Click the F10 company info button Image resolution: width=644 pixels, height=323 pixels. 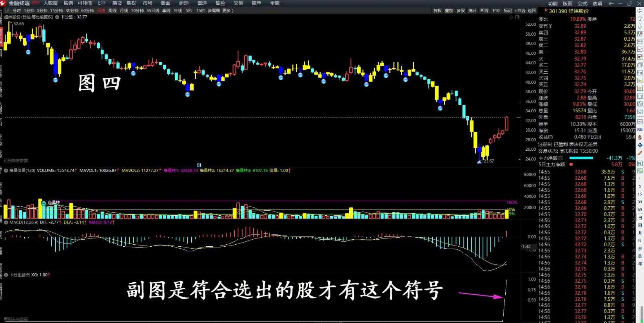coord(496,11)
